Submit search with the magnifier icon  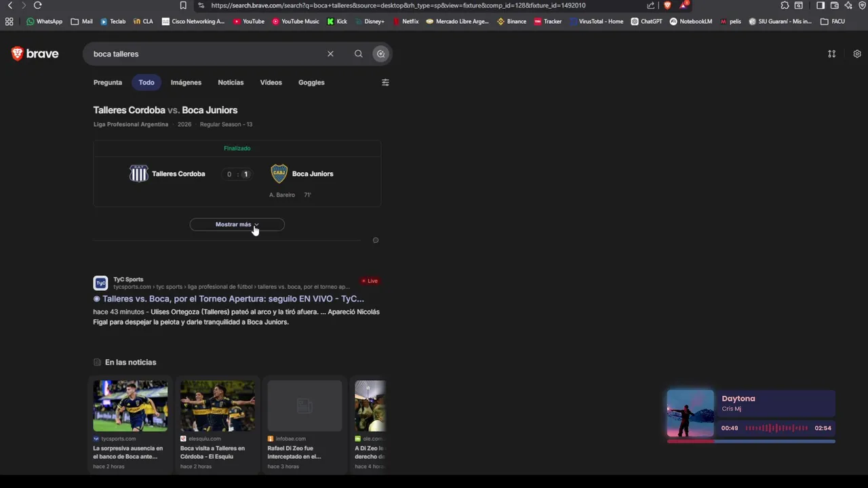pos(358,54)
